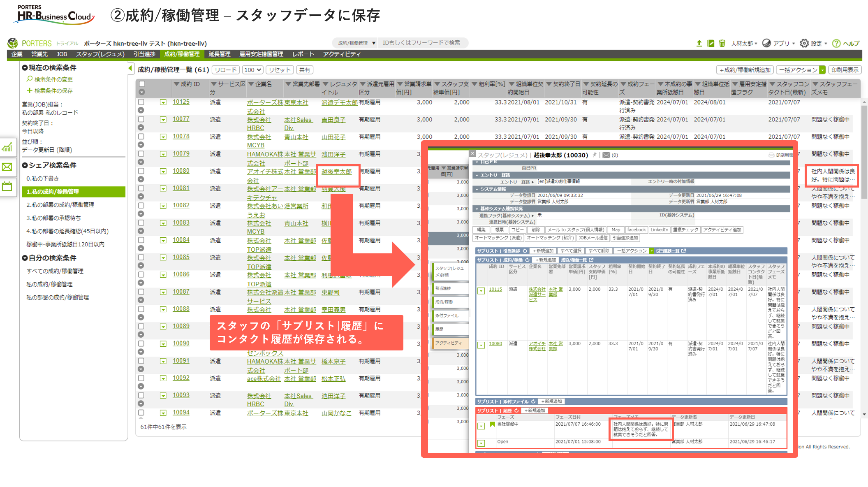Click the pin icon beside 越後幸太郎 (10030)
Screen dimensions: 868x487
tap(594, 155)
